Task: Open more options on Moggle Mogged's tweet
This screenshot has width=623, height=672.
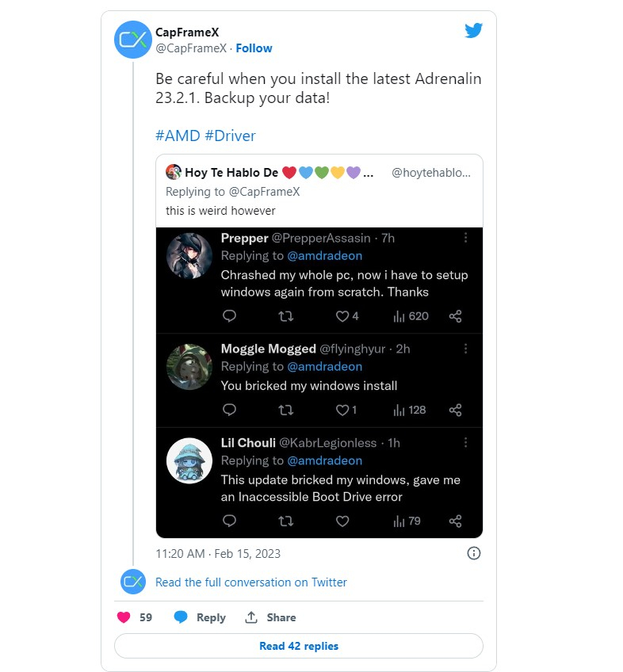Action: (465, 349)
